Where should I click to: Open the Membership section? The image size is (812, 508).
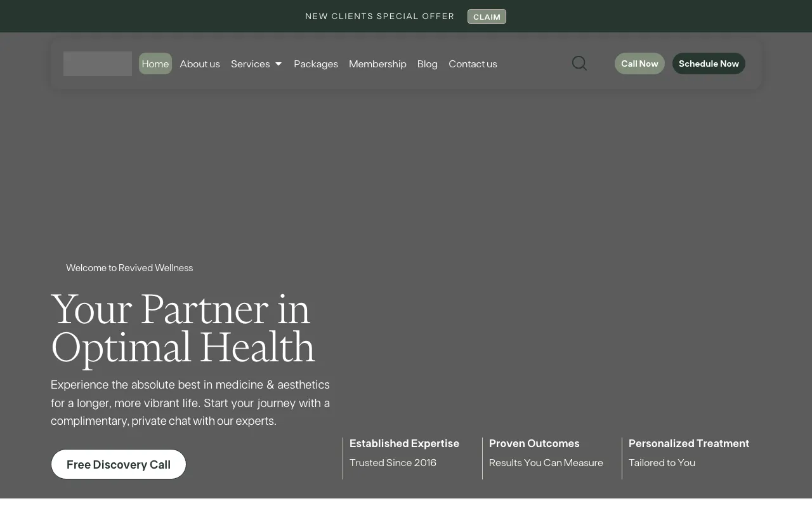click(x=377, y=63)
